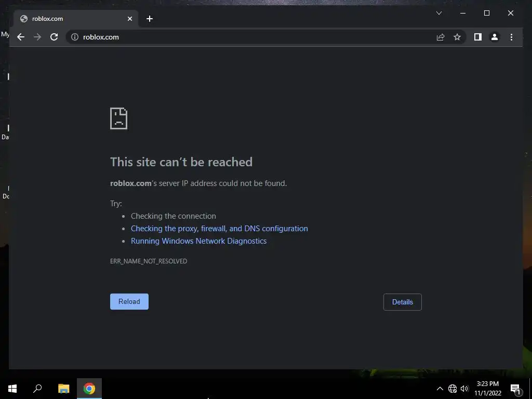Click the blue Reload button
This screenshot has width=532, height=399.
(129, 302)
